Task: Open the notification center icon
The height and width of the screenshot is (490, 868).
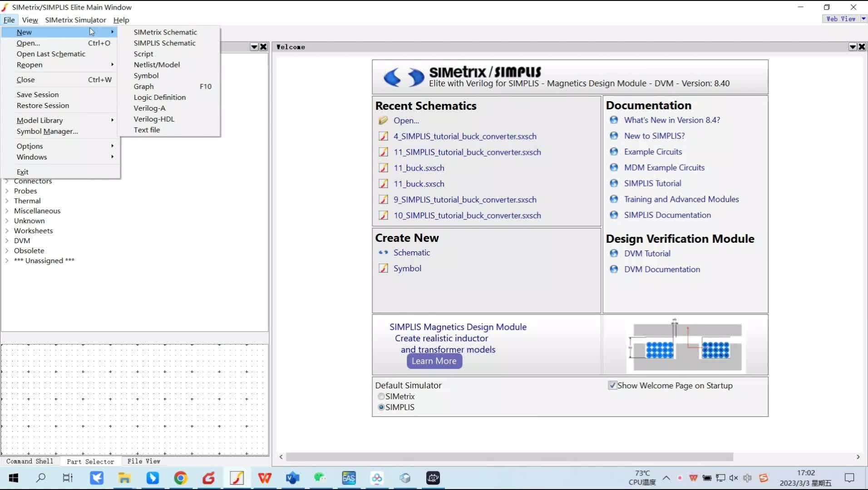Action: [x=849, y=478]
